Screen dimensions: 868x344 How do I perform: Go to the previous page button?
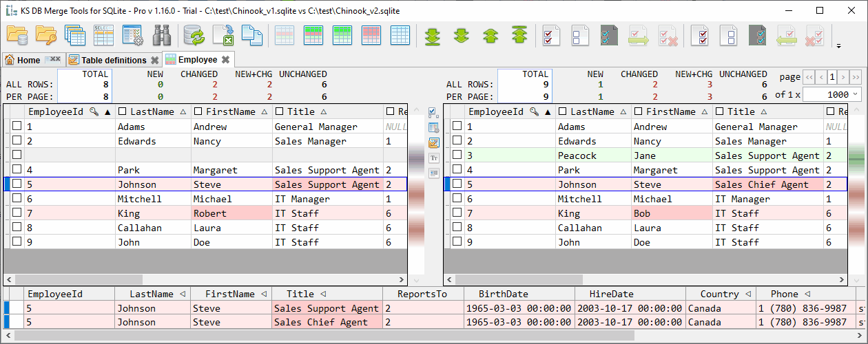pyautogui.click(x=821, y=77)
